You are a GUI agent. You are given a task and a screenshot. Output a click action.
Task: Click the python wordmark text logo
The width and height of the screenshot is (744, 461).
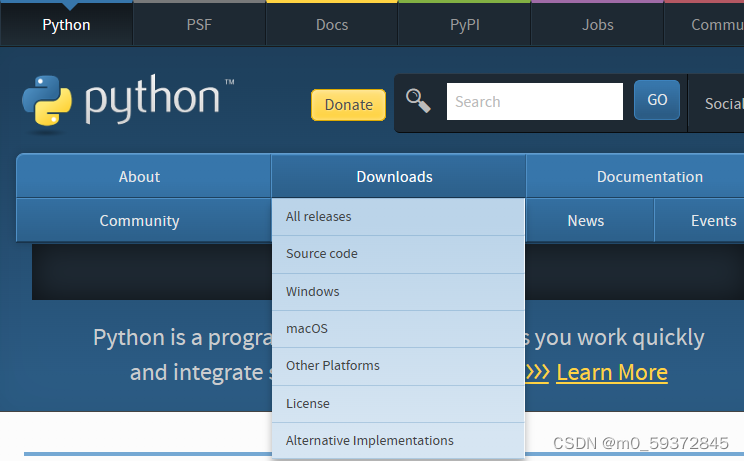pos(152,98)
